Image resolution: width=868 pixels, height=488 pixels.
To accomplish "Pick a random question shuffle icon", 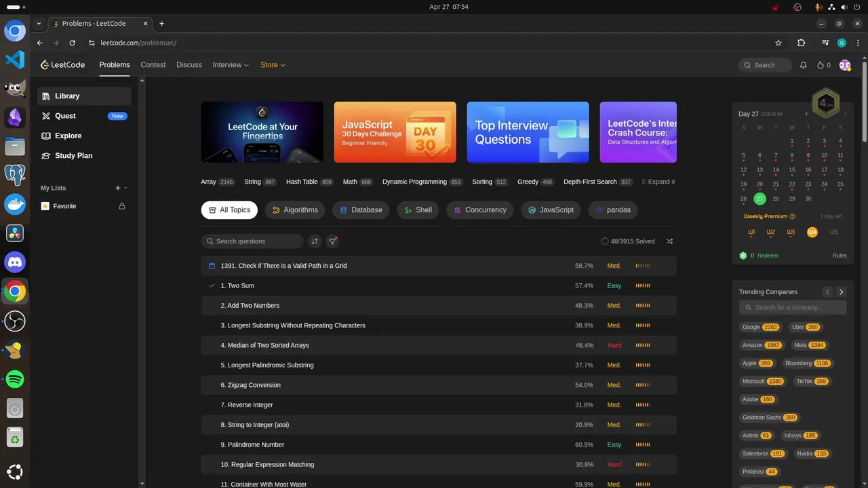I will (669, 241).
